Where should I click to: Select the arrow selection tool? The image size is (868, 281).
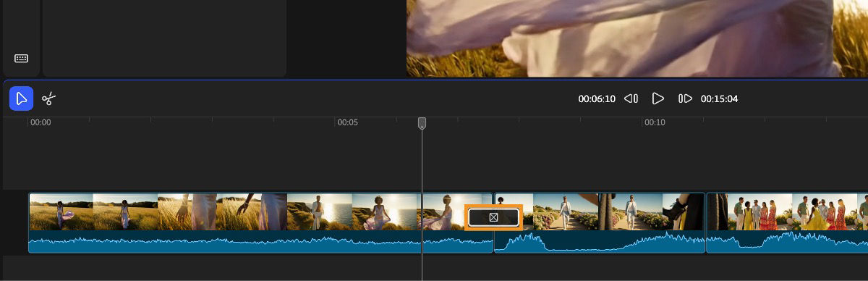point(21,98)
